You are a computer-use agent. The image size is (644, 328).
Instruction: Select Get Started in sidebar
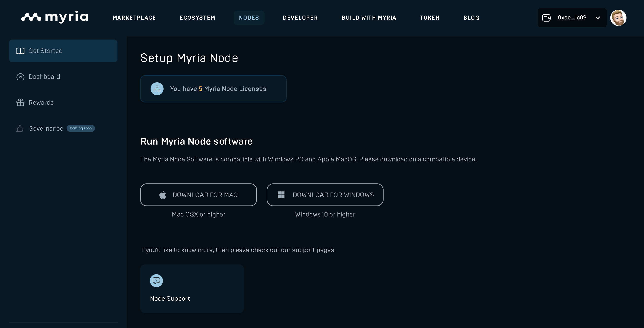[63, 51]
